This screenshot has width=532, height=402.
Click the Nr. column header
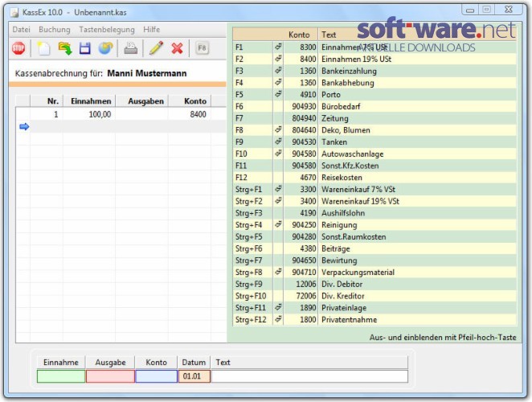tap(47, 101)
